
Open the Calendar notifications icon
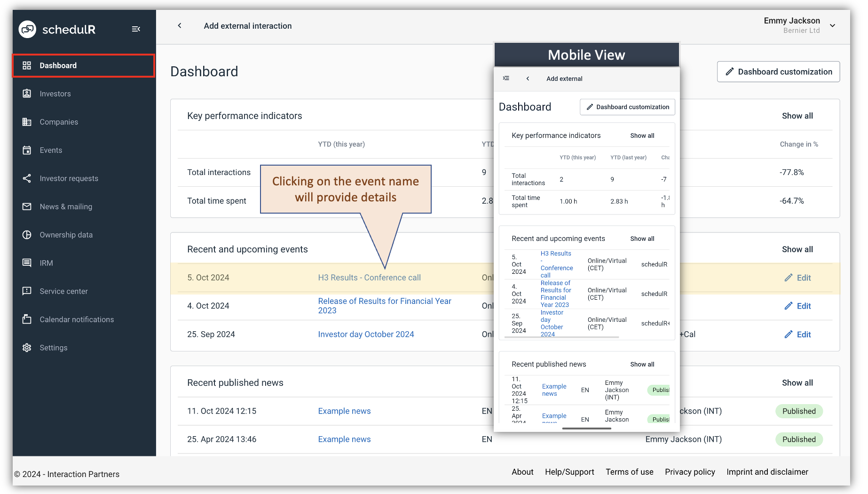(x=27, y=319)
